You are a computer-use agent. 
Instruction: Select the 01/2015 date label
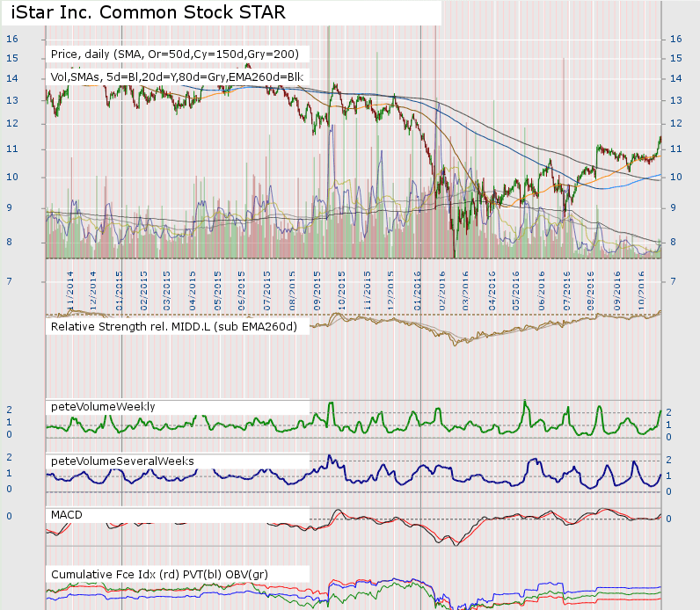(120, 291)
